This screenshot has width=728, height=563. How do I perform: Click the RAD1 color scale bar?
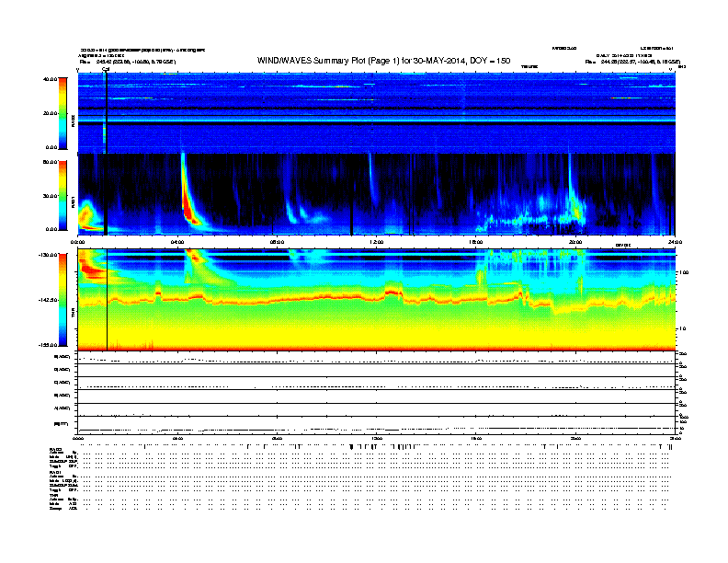coord(63,196)
